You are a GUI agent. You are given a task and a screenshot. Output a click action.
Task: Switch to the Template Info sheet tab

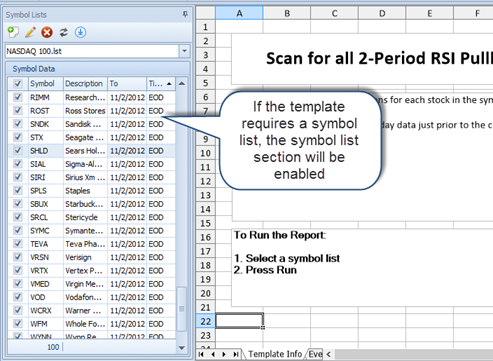click(x=275, y=354)
